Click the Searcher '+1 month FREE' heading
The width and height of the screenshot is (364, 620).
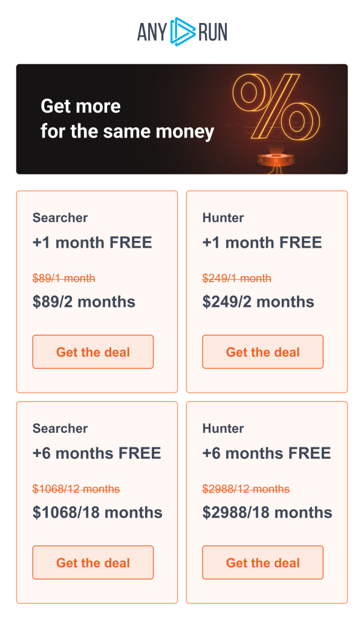point(93,243)
